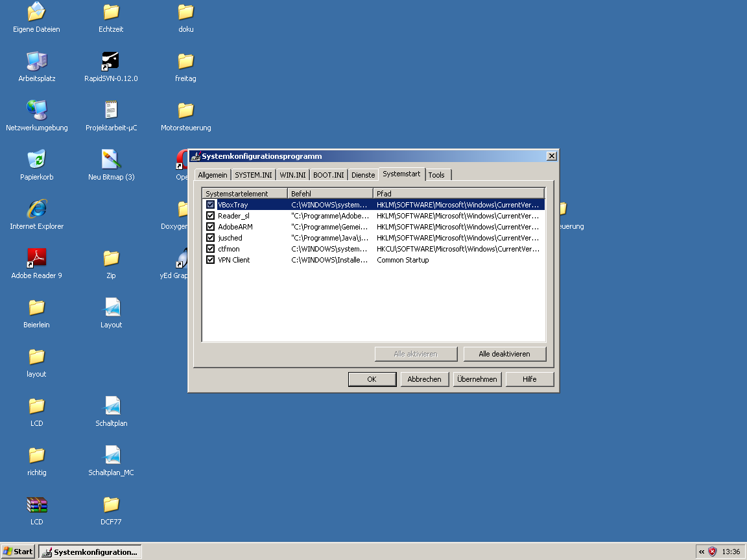
Task: Select the Internet Explorer desktop icon
Action: coord(36,209)
